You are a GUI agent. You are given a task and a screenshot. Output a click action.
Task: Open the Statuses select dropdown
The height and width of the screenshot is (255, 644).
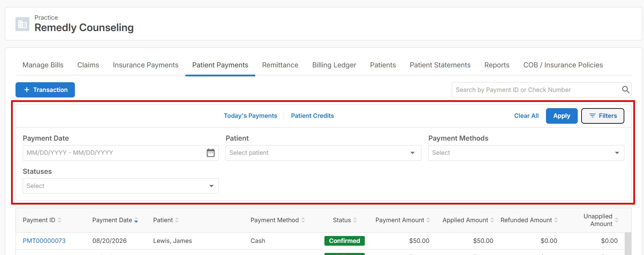pyautogui.click(x=120, y=186)
